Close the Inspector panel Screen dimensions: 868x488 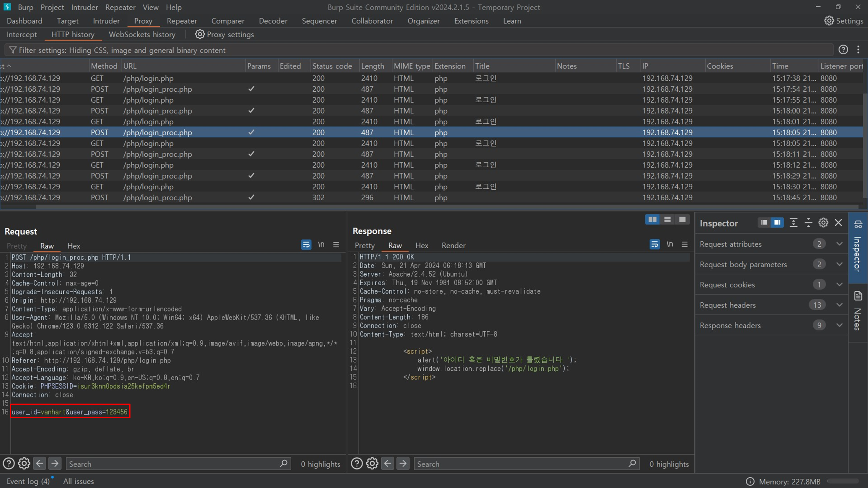(x=838, y=223)
